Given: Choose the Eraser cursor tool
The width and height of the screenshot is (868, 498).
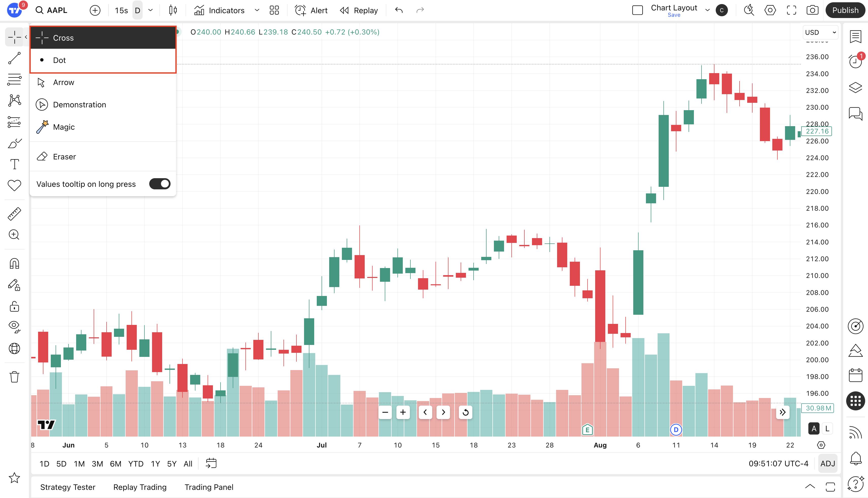Looking at the screenshot, I should [x=64, y=157].
